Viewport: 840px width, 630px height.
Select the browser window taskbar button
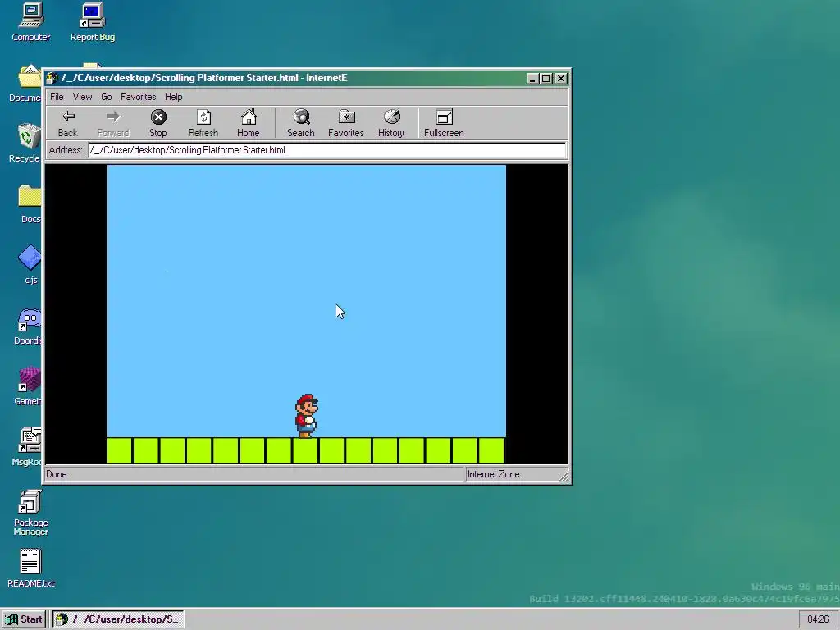pyautogui.click(x=118, y=619)
